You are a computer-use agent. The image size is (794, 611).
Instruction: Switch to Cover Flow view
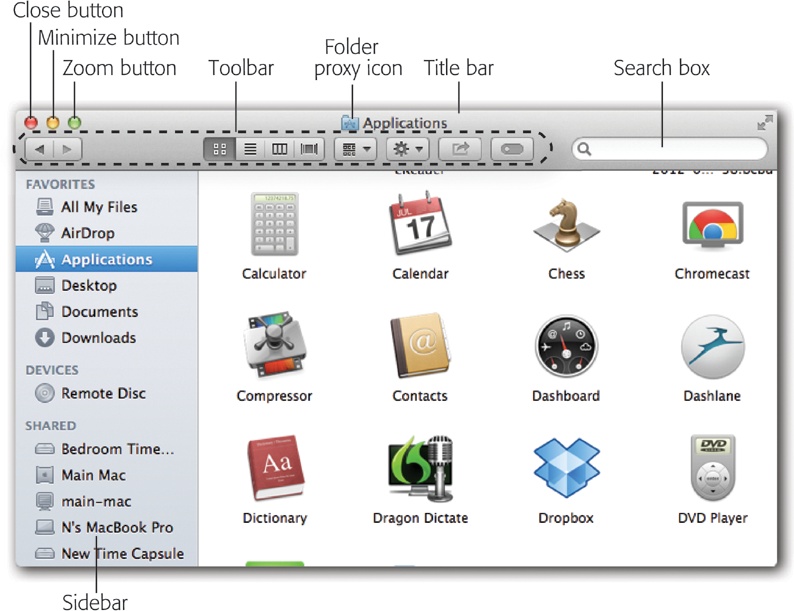tap(309, 149)
